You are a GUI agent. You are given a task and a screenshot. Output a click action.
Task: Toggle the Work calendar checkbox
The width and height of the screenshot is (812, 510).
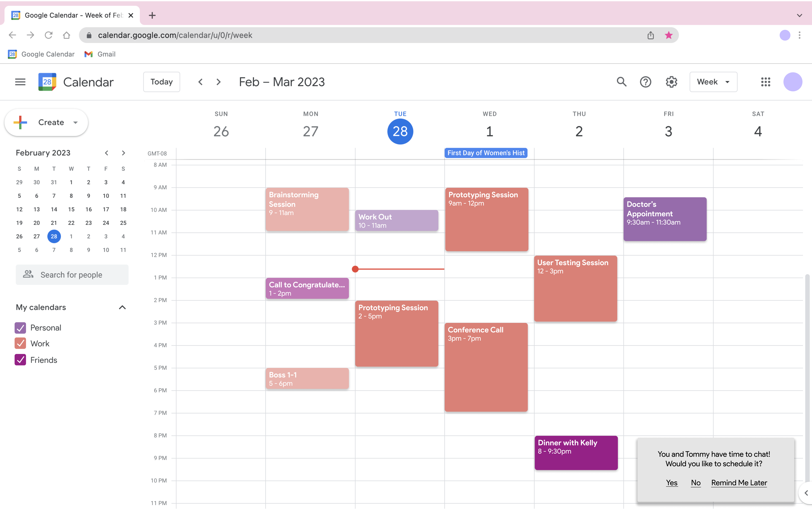click(20, 343)
